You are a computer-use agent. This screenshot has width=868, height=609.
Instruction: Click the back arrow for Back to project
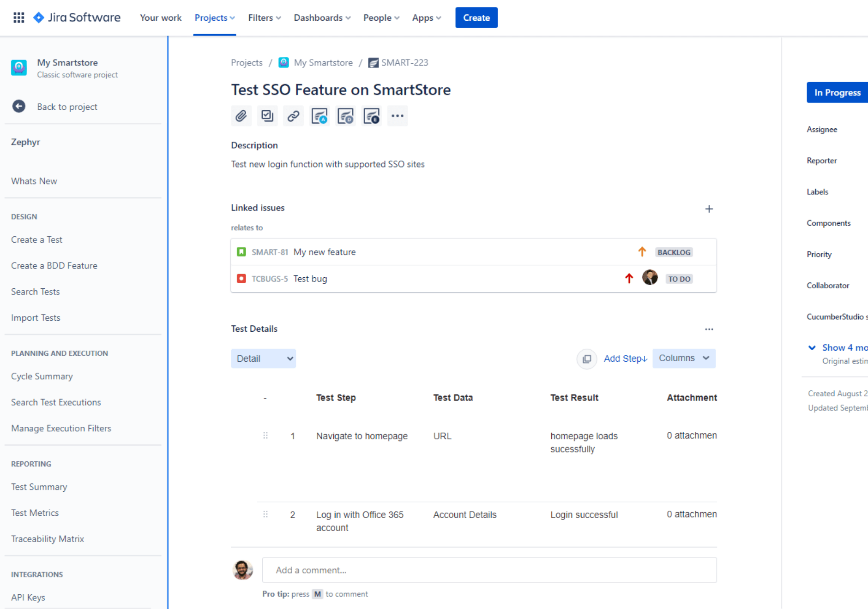click(x=19, y=107)
